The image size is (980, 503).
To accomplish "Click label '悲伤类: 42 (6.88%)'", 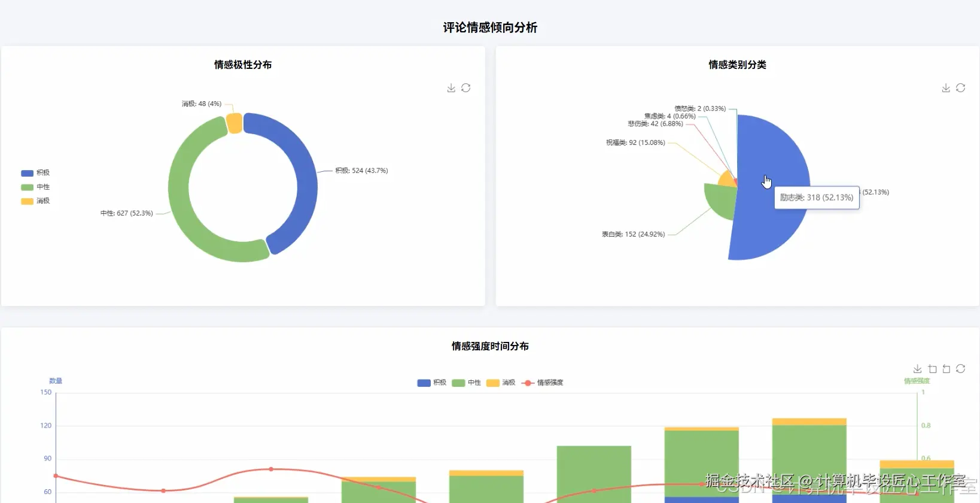I will click(655, 124).
